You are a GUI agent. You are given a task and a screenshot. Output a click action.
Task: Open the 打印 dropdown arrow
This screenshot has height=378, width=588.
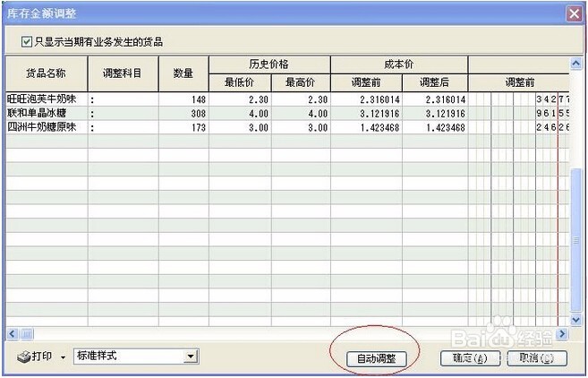pos(63,357)
